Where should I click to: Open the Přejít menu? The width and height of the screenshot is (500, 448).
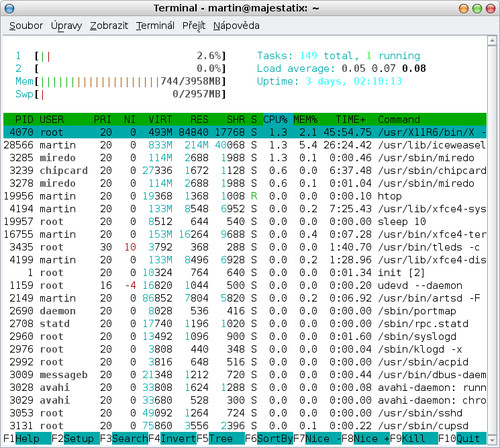194,26
